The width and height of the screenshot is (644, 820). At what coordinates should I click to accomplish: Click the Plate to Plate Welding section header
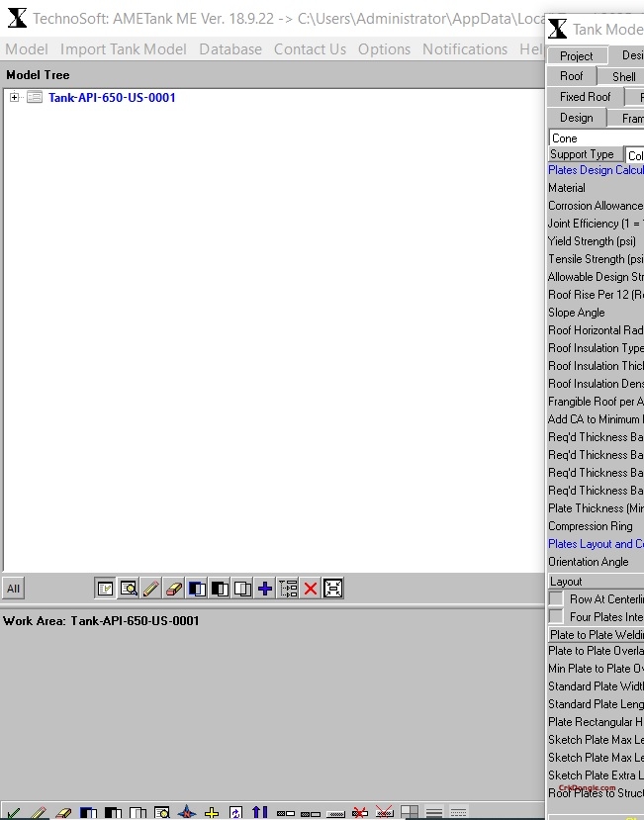[x=596, y=634]
